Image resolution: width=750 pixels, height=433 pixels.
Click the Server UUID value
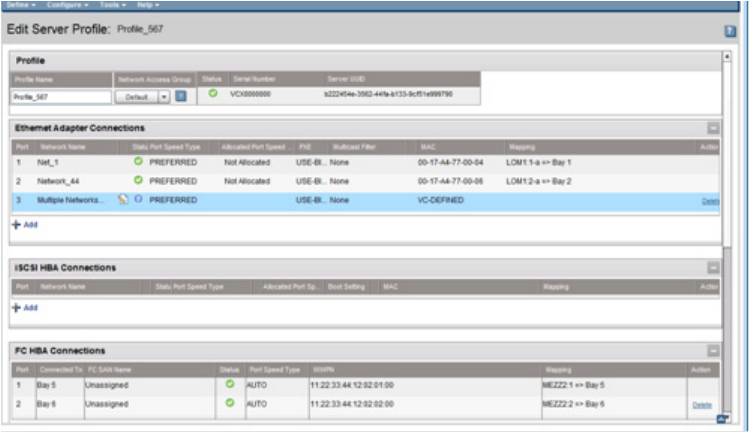[x=388, y=94]
